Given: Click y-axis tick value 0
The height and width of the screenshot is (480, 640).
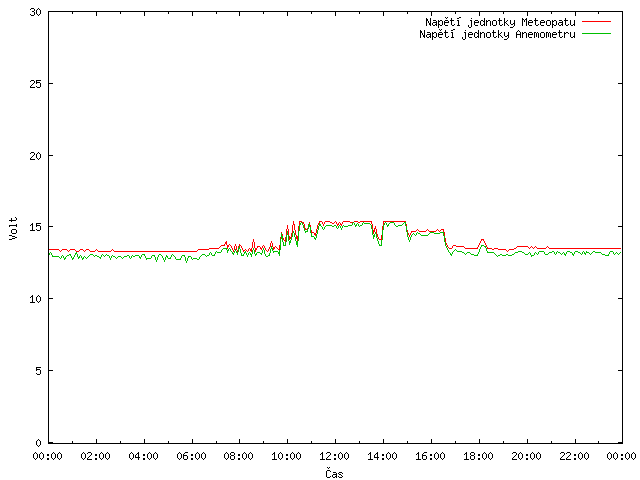Looking at the screenshot, I should point(38,443).
